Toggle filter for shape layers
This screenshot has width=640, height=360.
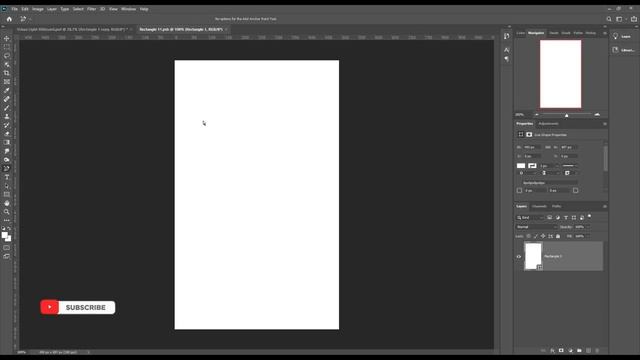tap(574, 218)
